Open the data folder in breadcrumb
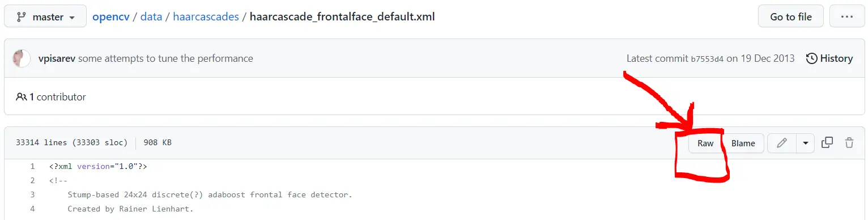This screenshot has width=868, height=220. tap(151, 17)
